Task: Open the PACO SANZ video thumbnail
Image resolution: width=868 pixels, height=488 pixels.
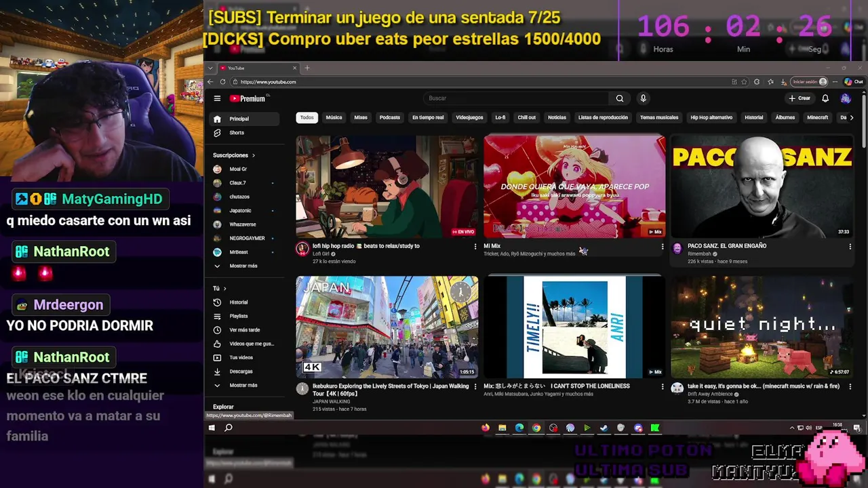Action: [x=762, y=186]
